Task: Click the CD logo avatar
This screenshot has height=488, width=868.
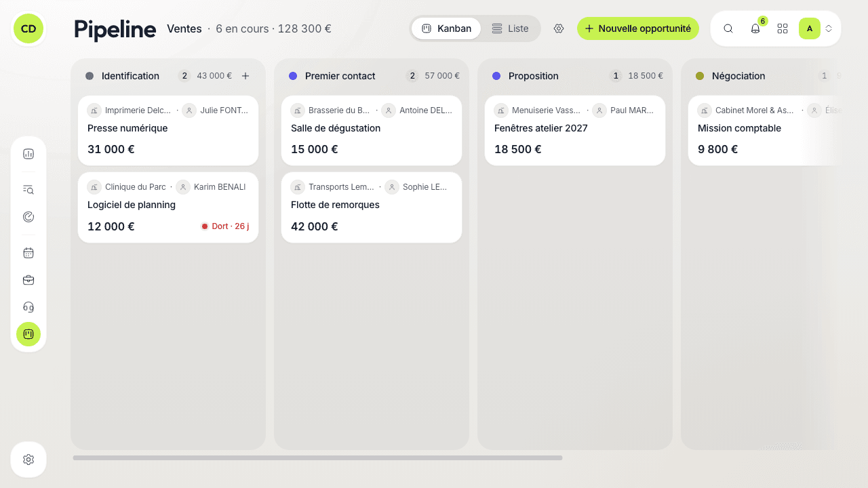Action: [28, 28]
